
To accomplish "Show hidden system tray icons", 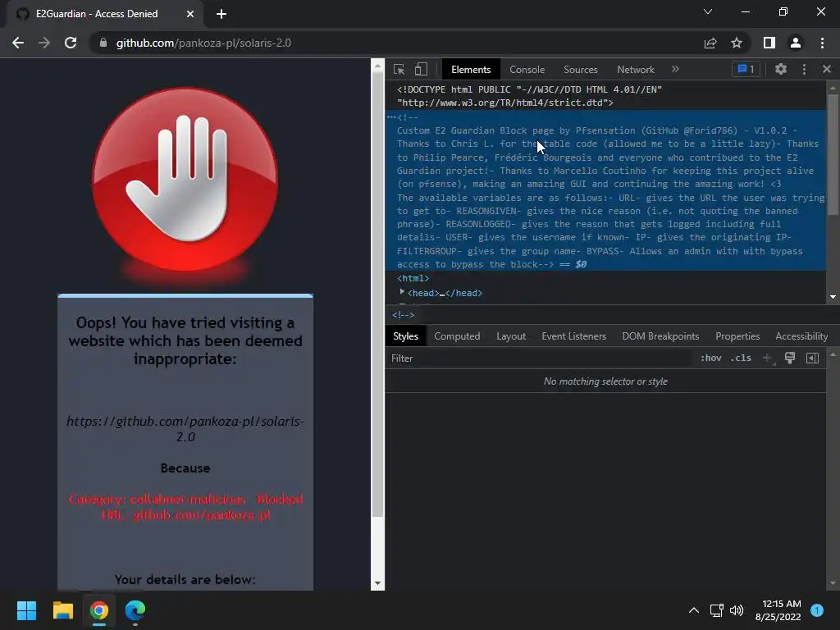I will [694, 610].
